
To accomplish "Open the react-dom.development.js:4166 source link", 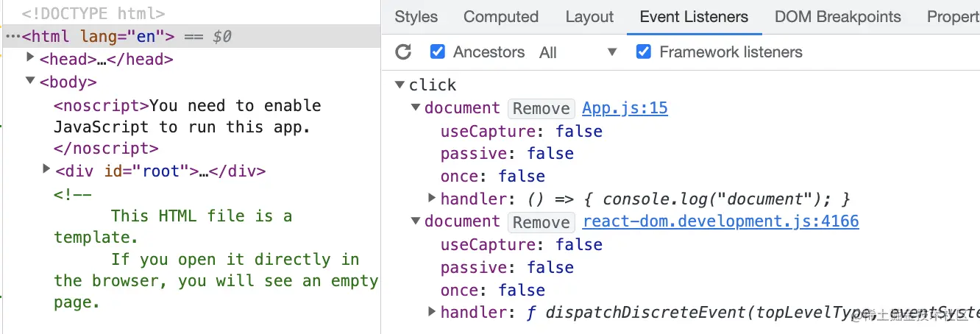I will pos(720,221).
